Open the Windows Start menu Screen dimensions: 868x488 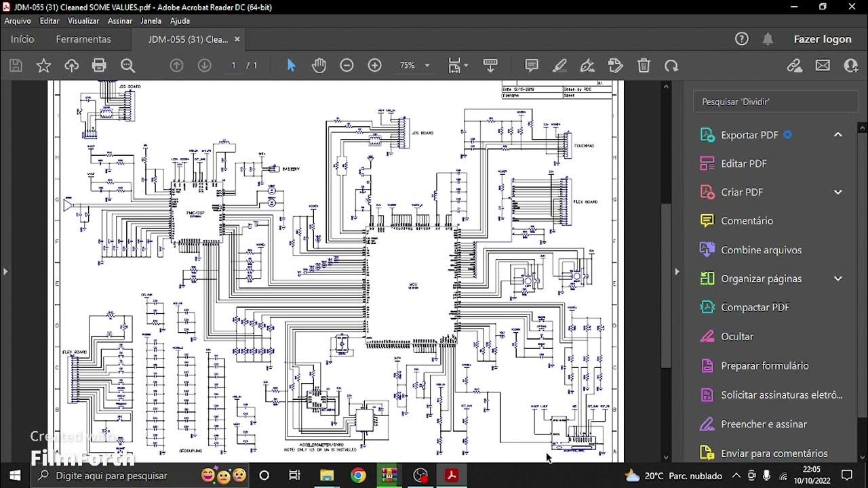15,476
